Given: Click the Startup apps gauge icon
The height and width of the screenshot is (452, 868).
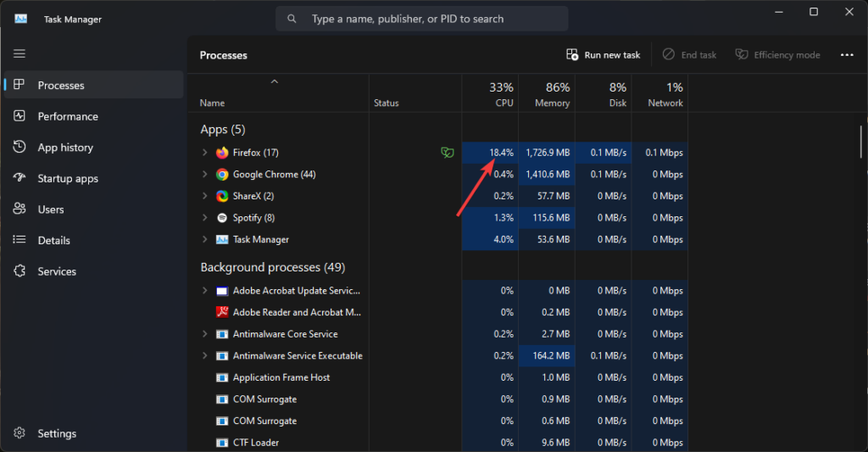Looking at the screenshot, I should tap(19, 178).
